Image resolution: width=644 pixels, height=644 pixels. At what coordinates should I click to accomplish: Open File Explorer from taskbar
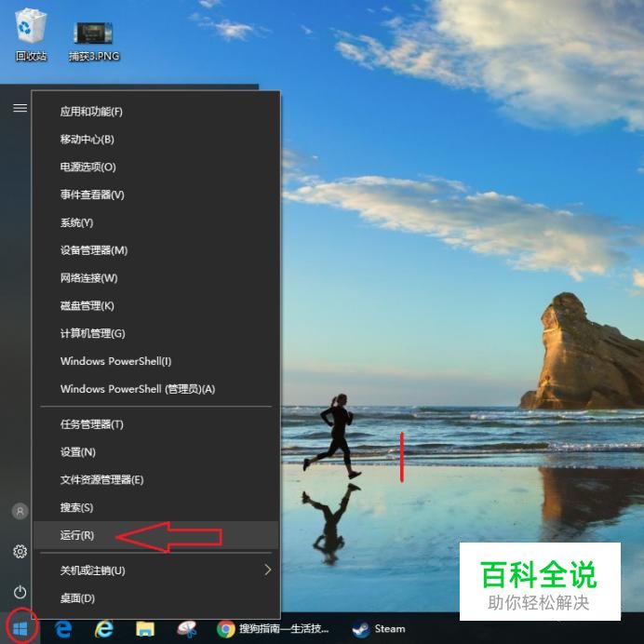[145, 629]
